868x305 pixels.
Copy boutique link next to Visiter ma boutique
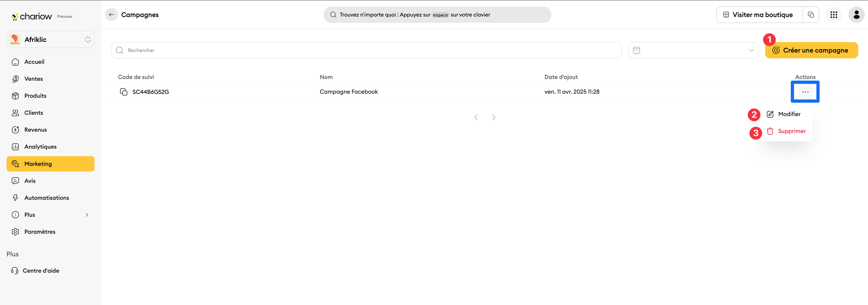[811, 15]
